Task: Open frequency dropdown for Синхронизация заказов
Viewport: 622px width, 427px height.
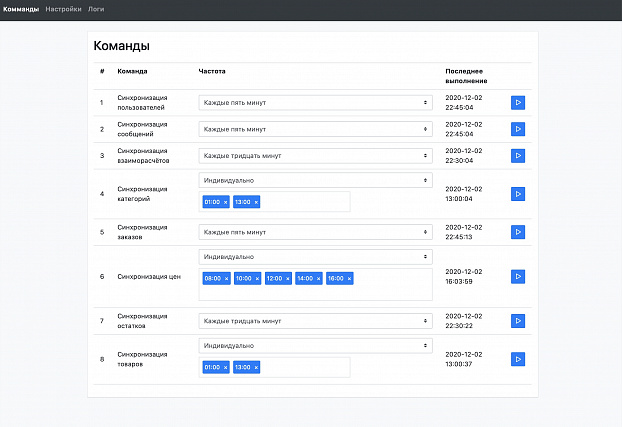Action: tap(315, 232)
